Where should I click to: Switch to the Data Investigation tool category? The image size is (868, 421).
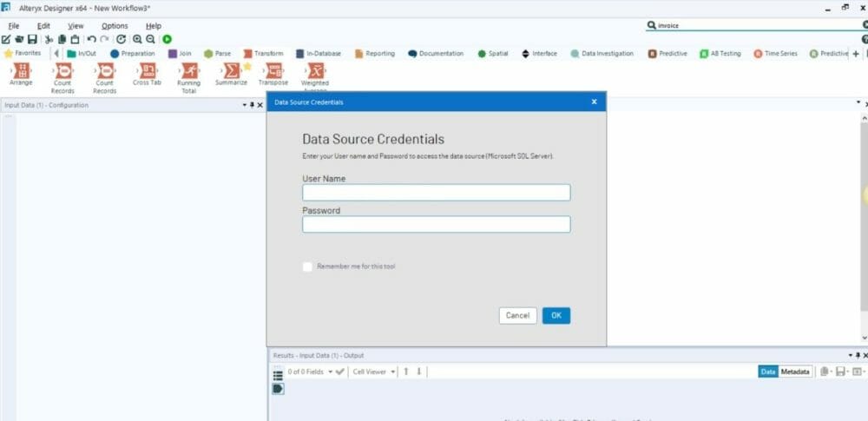click(602, 54)
